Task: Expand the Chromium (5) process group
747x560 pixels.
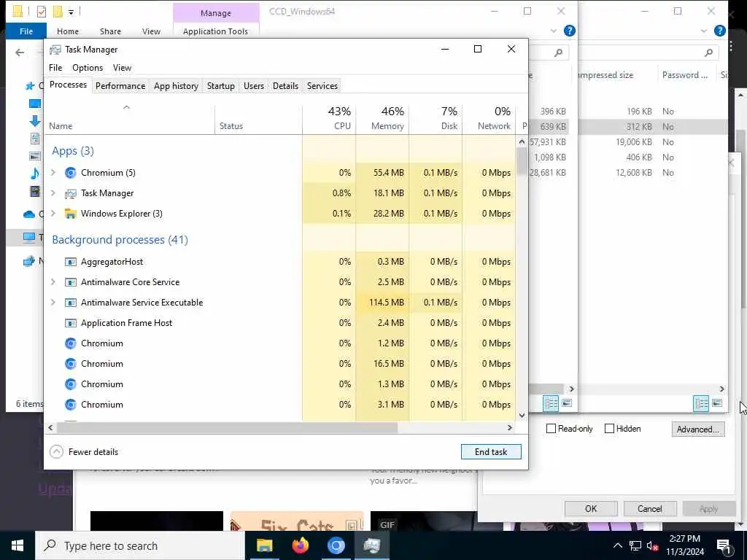Action: pyautogui.click(x=53, y=172)
